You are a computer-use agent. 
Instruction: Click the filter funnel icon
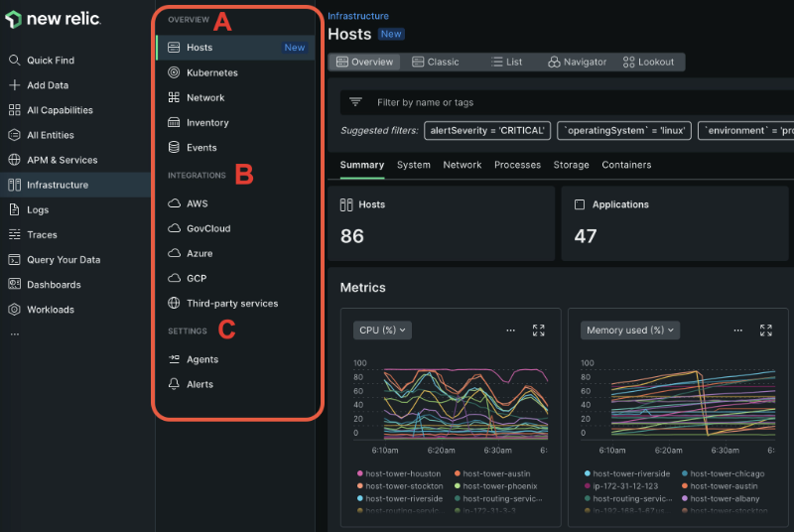tap(355, 102)
